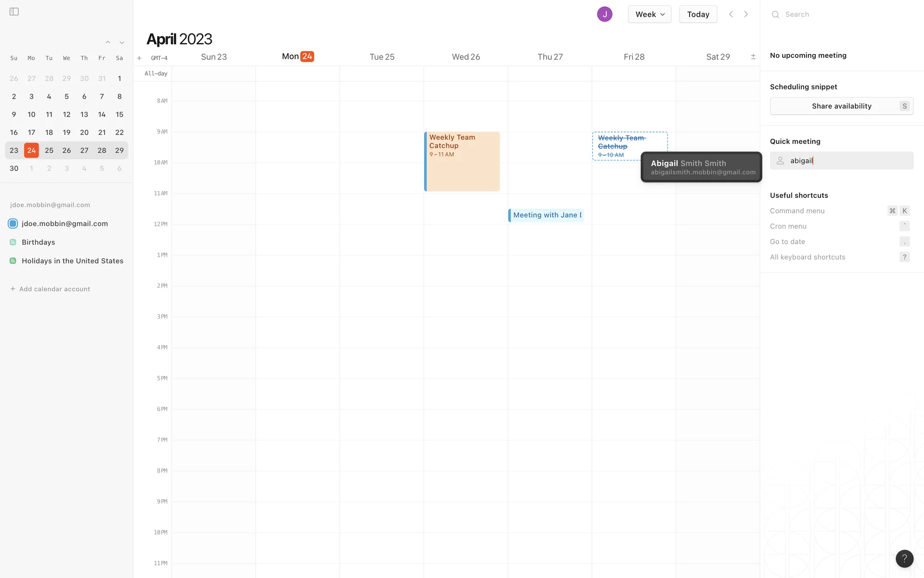Click mini calendar previous month chevron

[x=108, y=42]
